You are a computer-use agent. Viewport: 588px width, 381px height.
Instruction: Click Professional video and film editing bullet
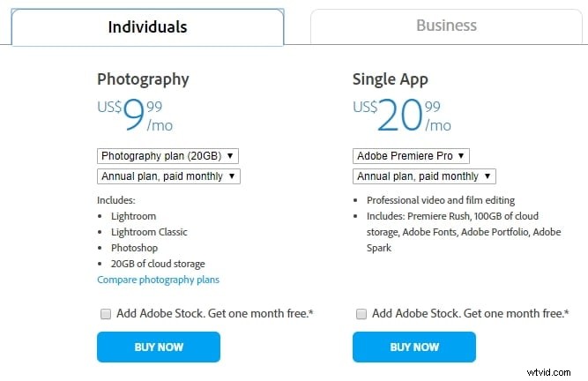coord(441,200)
